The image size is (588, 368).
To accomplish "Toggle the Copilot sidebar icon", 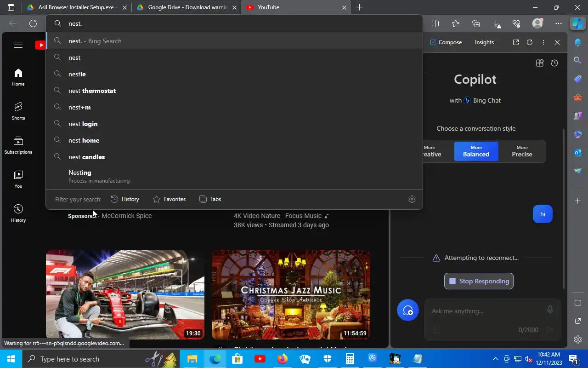I will click(577, 23).
